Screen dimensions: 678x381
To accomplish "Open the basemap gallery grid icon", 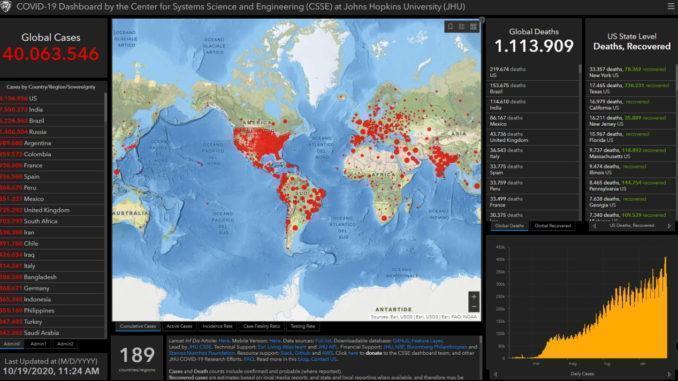I will [x=473, y=27].
